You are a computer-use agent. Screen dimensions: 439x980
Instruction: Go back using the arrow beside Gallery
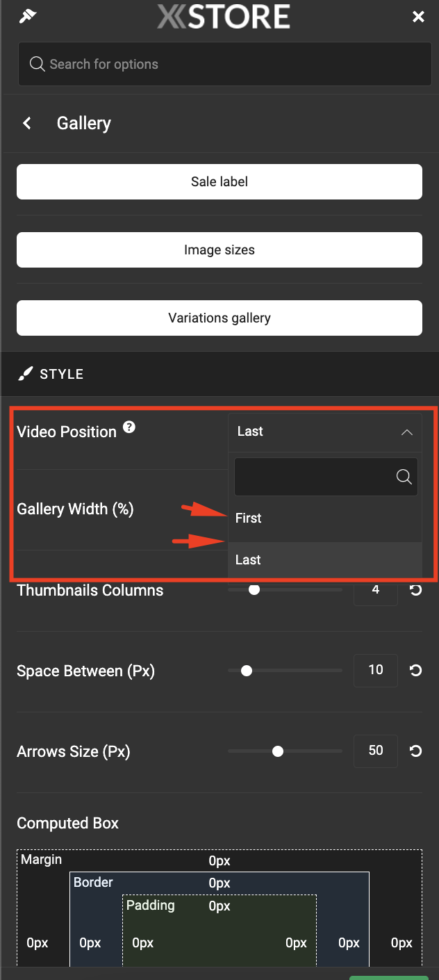pyautogui.click(x=27, y=123)
